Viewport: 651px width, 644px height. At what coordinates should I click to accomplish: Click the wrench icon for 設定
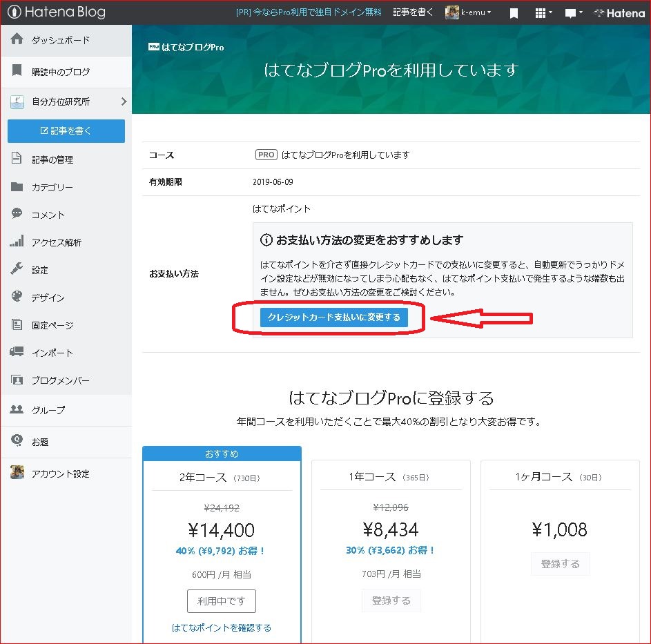17,269
